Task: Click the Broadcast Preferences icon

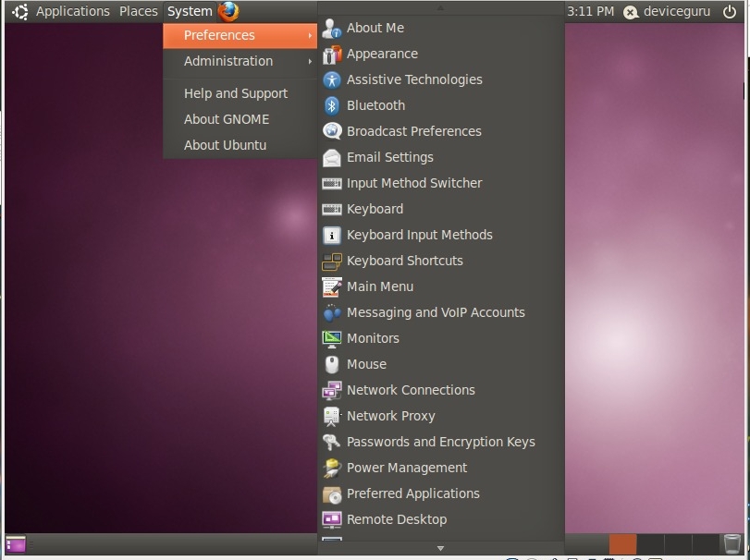Action: (x=331, y=131)
